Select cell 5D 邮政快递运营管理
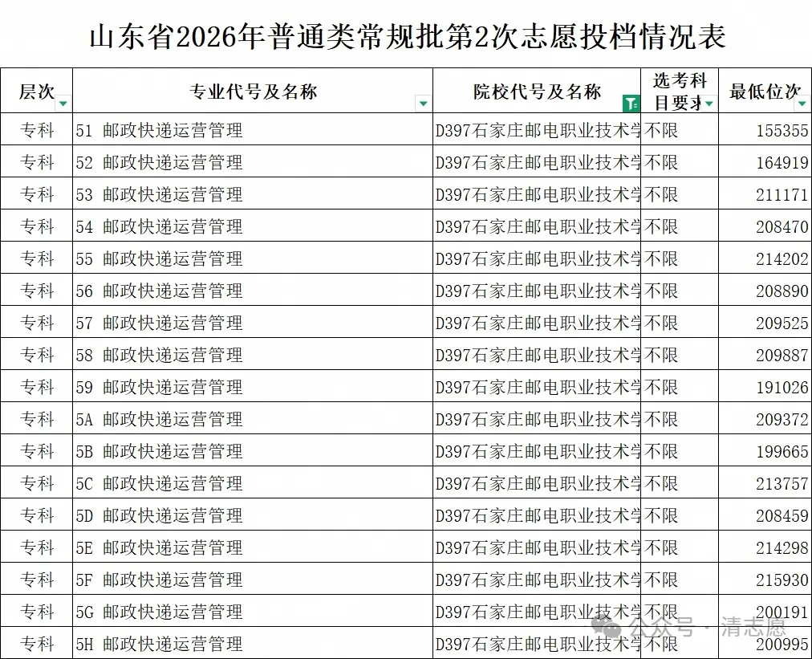 (253, 515)
